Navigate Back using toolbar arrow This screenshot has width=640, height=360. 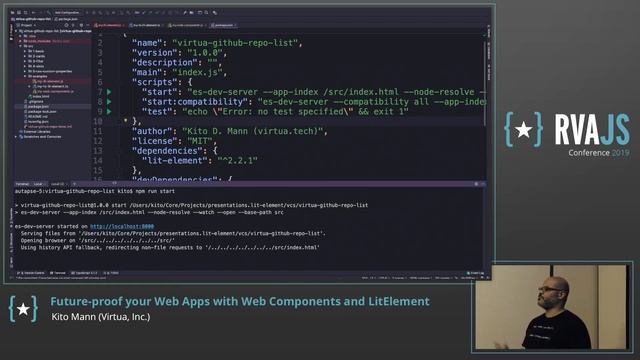(x=34, y=13)
